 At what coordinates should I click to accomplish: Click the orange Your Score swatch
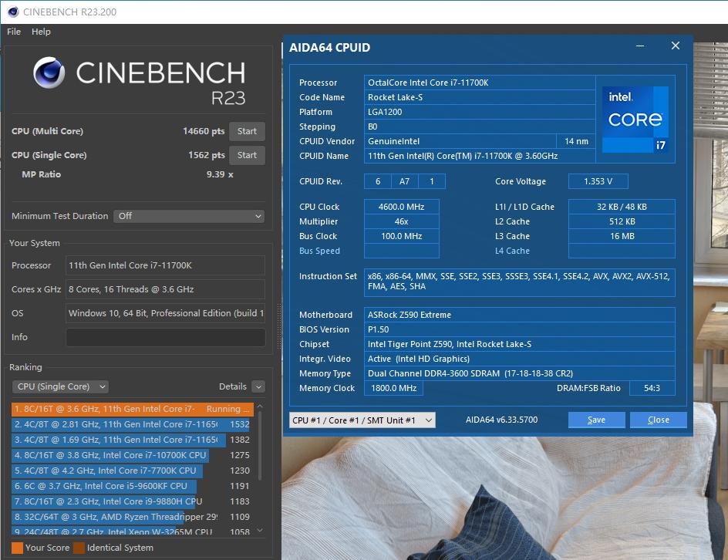tap(16, 548)
